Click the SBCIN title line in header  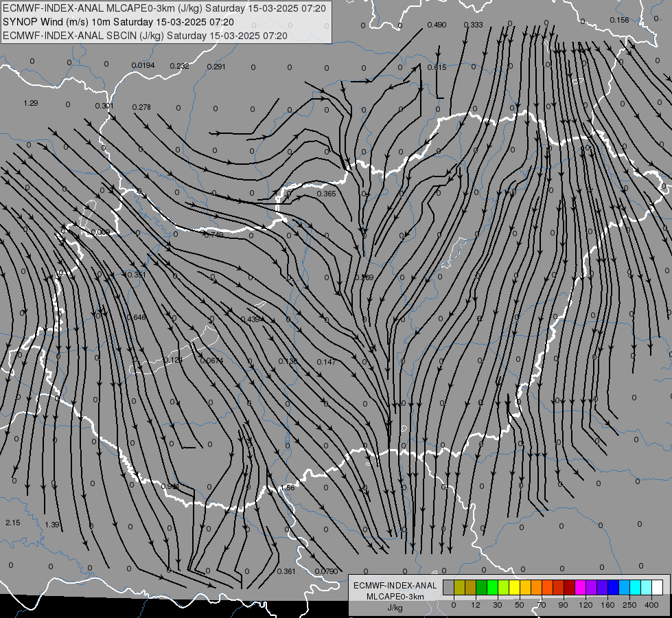click(x=145, y=36)
